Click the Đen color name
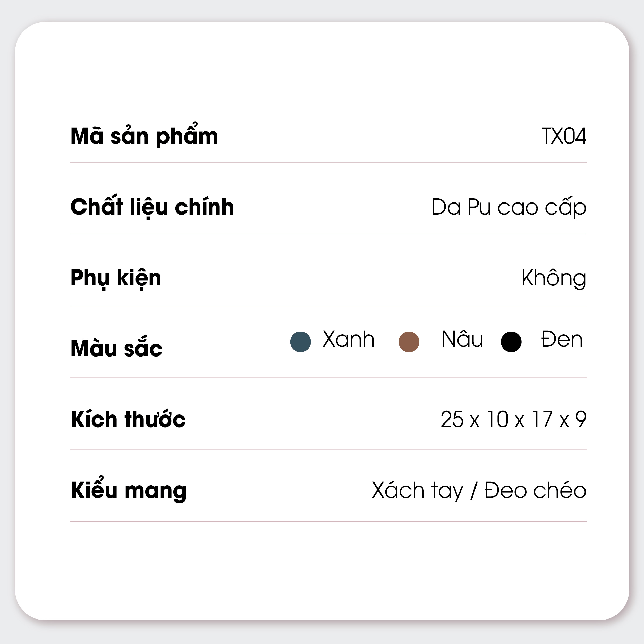 coord(562,339)
